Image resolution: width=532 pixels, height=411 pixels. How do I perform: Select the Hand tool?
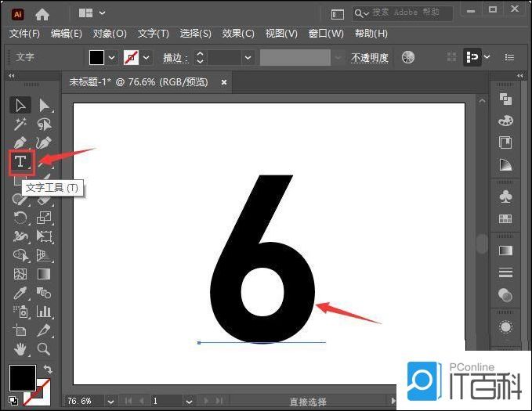point(20,349)
